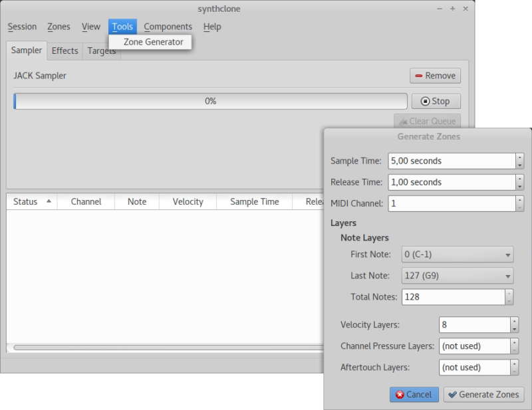Decrease Release Time with down arrow
This screenshot has height=410, width=532.
[520, 187]
